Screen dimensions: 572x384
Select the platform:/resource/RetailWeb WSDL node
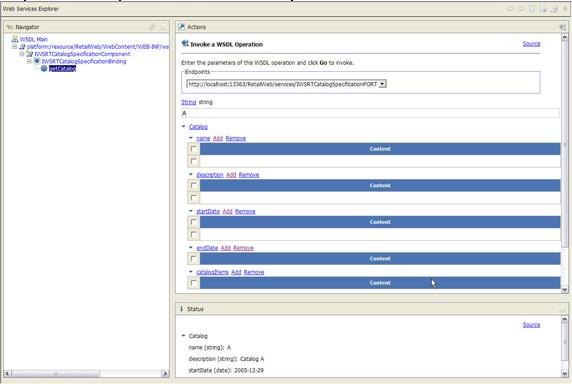pos(98,47)
